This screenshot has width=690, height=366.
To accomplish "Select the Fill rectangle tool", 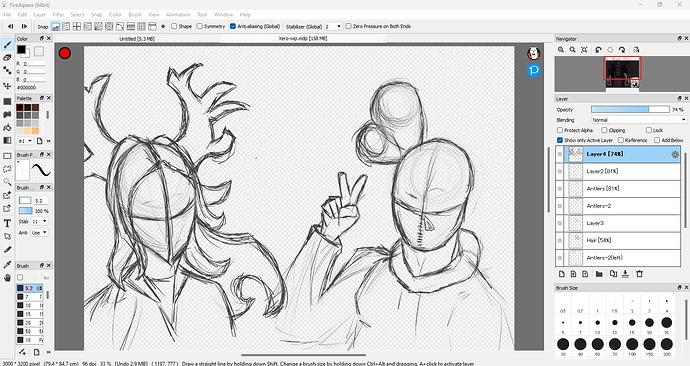I will 7,102.
